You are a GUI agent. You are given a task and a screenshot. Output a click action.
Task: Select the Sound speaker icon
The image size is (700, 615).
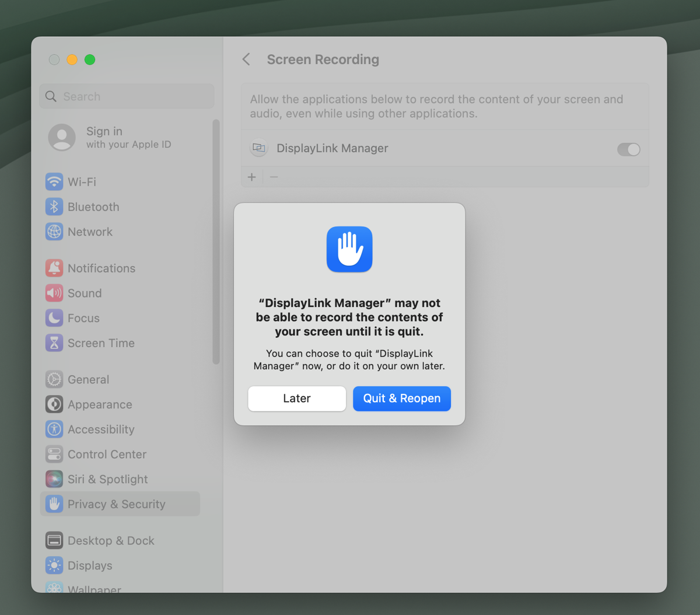(54, 293)
